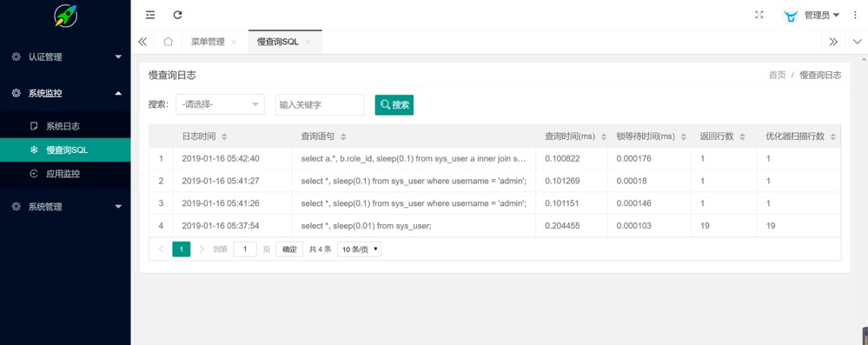Toggle sidebar with hamburger menu icon
This screenshot has width=868, height=345.
150,15
